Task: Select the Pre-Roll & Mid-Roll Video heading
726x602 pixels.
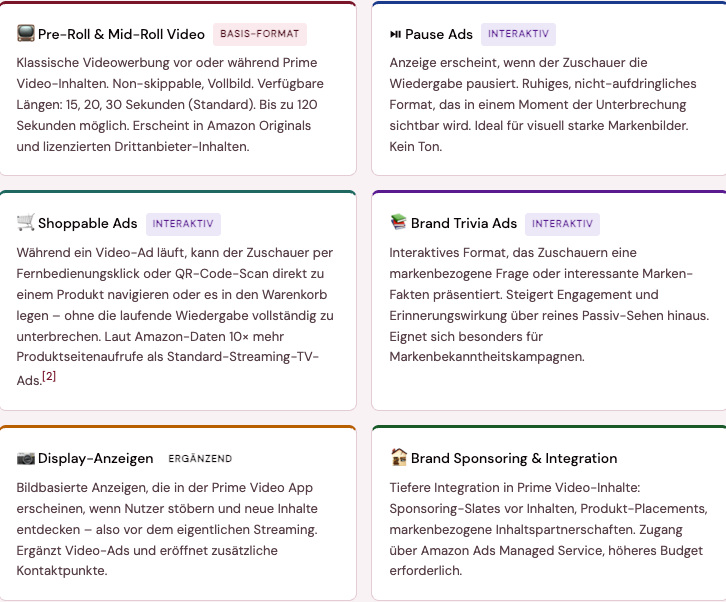Action: click(121, 34)
